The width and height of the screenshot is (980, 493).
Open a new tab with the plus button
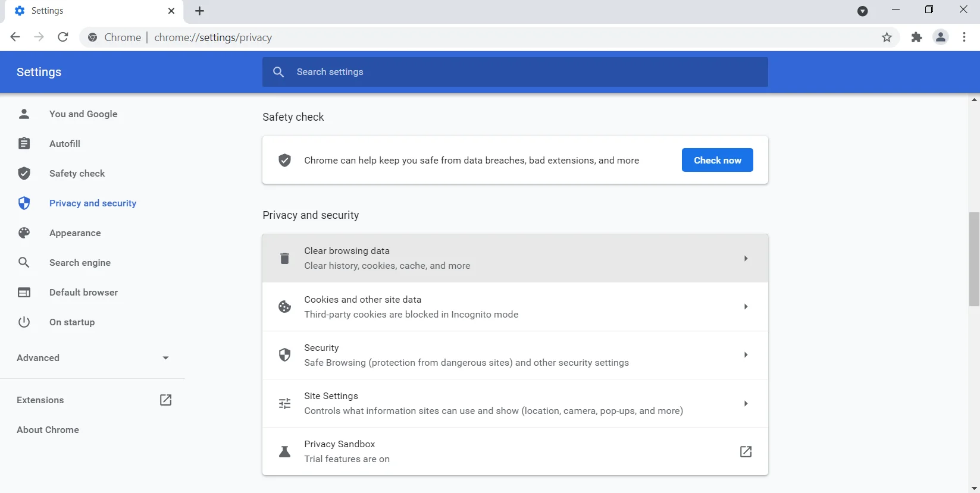click(199, 11)
